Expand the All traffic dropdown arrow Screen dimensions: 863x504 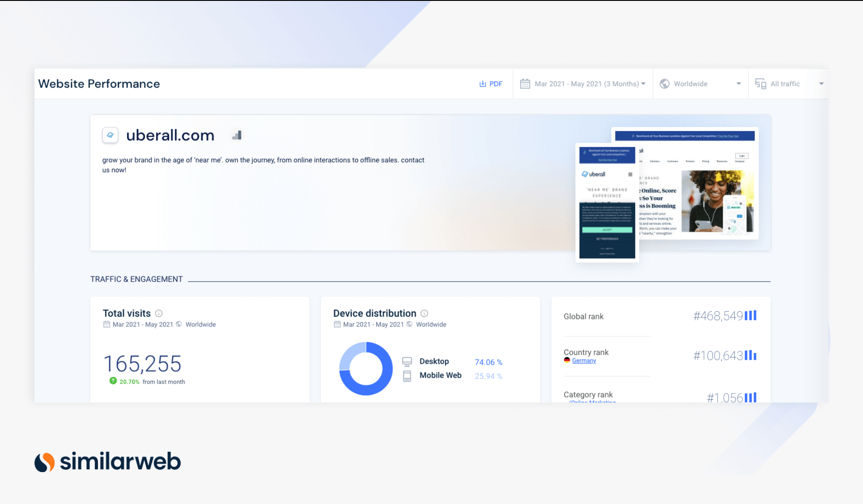821,84
